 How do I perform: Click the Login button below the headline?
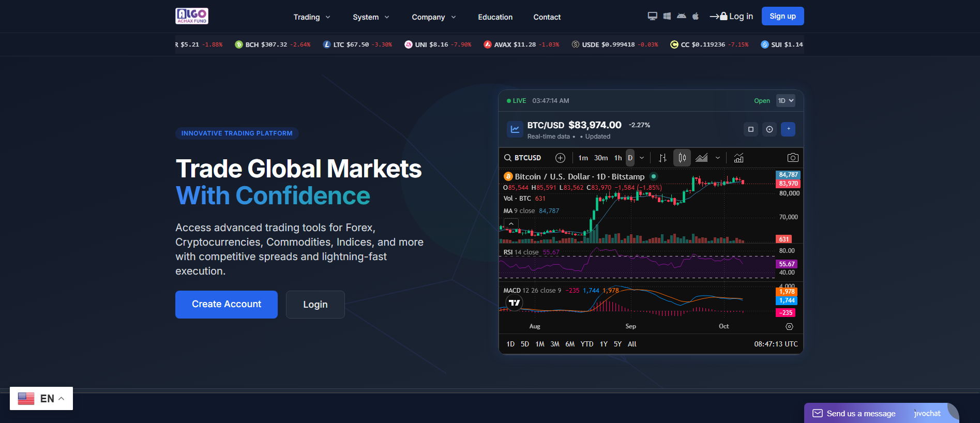click(315, 305)
